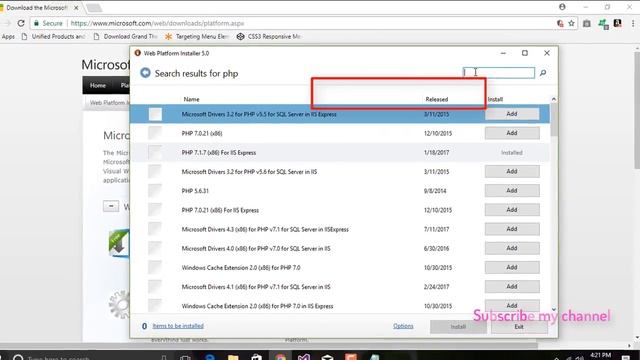Image resolution: width=640 pixels, height=360 pixels.
Task: Open the Options link
Action: click(x=403, y=326)
